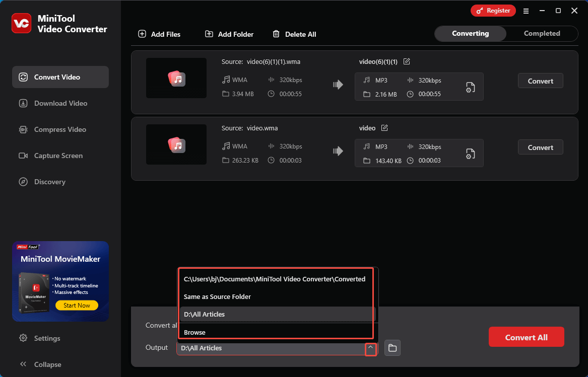Click the arrow icon for video.wma
The width and height of the screenshot is (588, 377).
click(338, 151)
